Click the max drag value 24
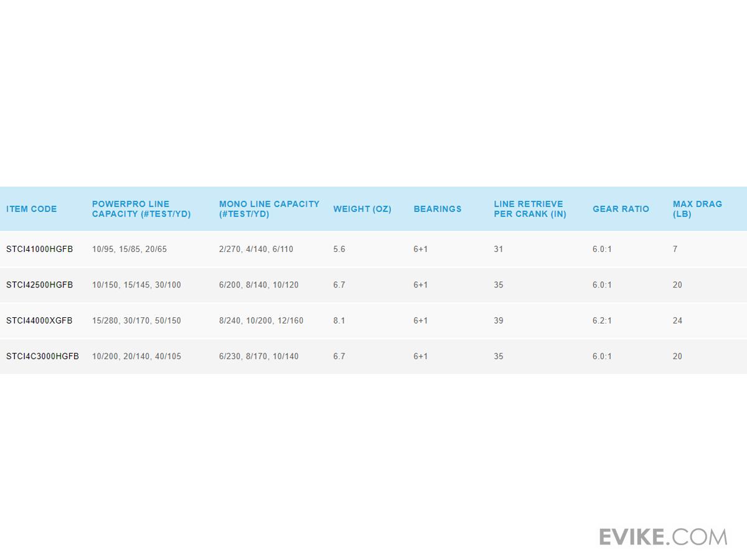Viewport: 747px width, 560px height. (x=677, y=320)
